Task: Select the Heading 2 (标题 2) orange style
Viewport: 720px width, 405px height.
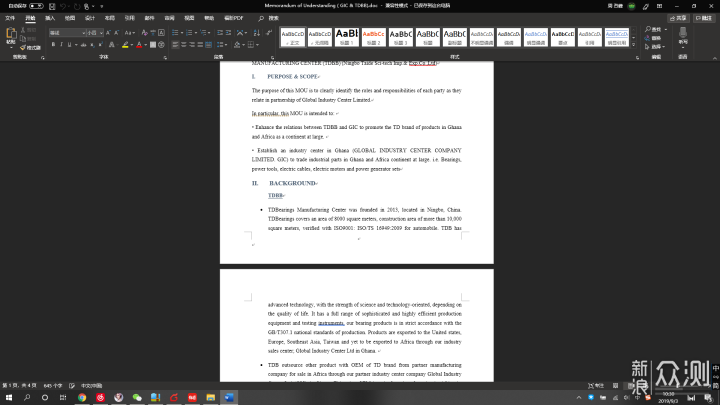Action: [374, 36]
